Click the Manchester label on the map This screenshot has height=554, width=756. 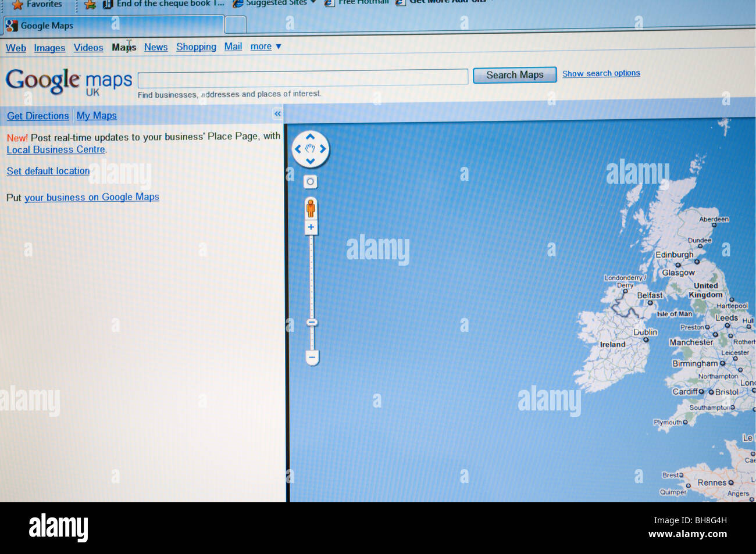[x=691, y=342]
